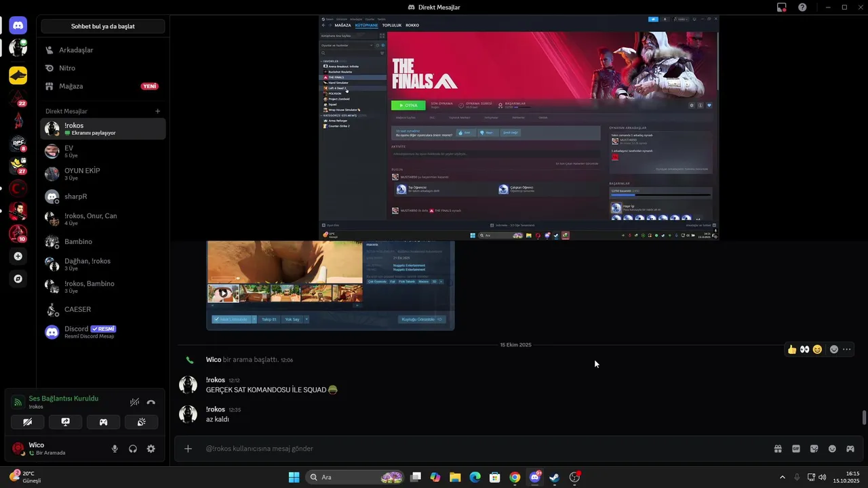Open !rokos direct message conversation
Image resolution: width=868 pixels, height=488 pixels.
pos(103,129)
